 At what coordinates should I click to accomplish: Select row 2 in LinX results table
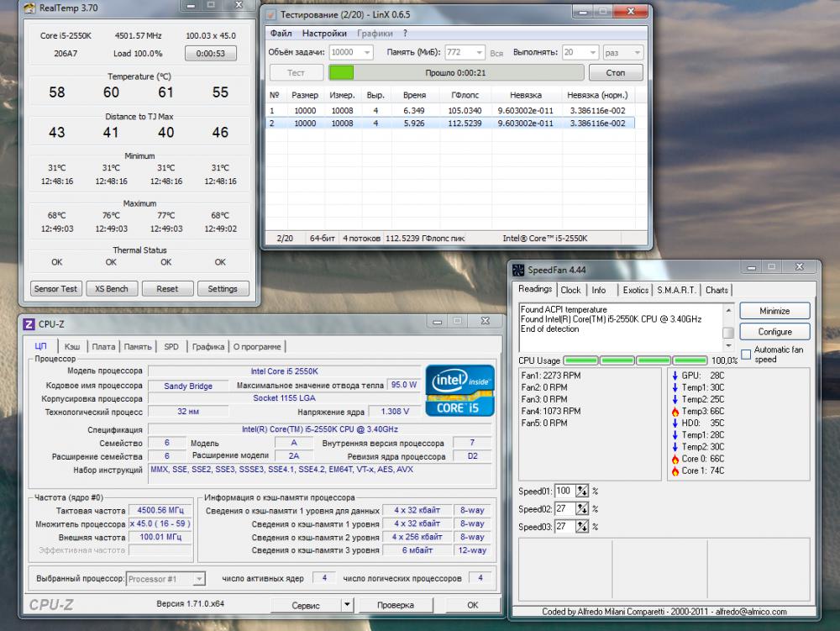tap(450, 124)
